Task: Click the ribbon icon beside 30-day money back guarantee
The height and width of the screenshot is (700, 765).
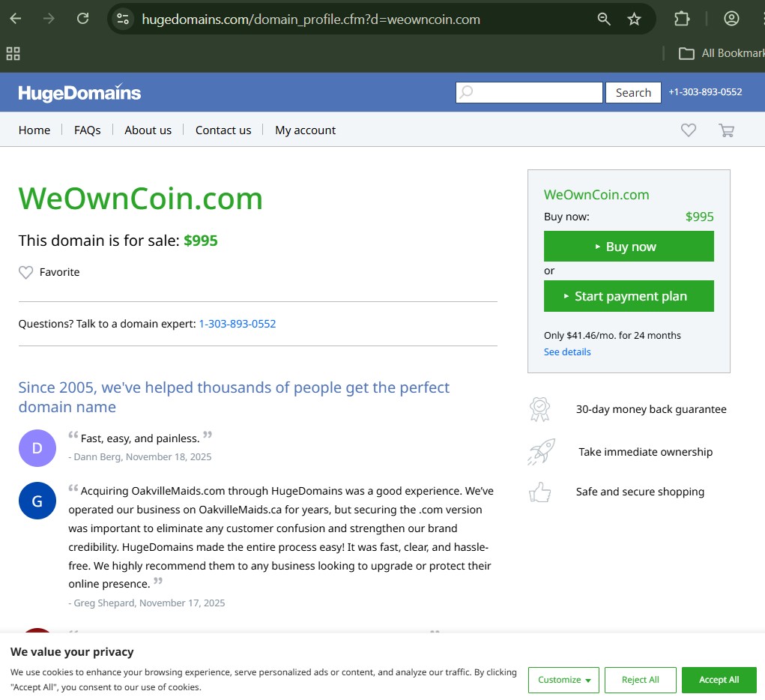Action: pyautogui.click(x=541, y=408)
